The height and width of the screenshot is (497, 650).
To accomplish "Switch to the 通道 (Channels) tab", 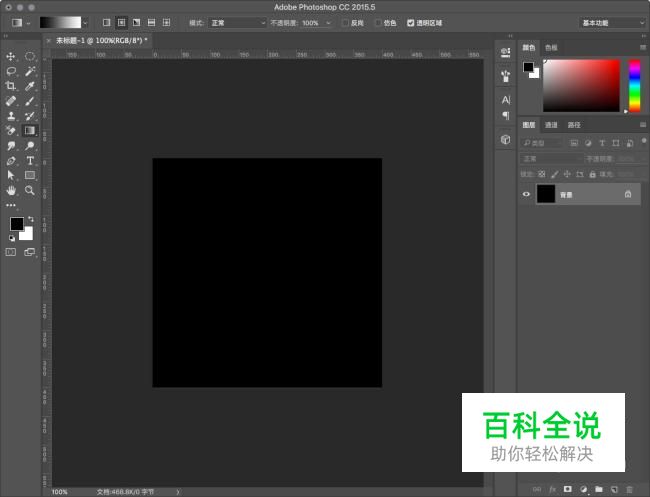I will tap(551, 125).
